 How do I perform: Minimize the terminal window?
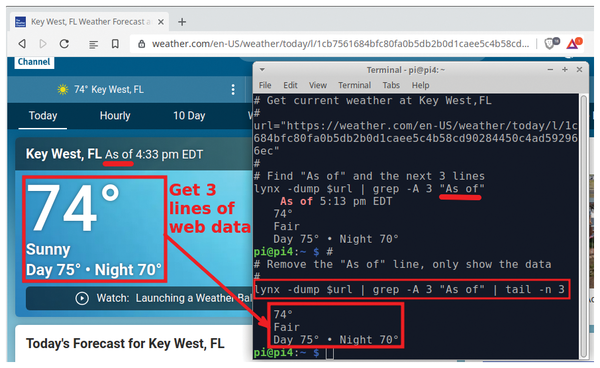point(550,70)
